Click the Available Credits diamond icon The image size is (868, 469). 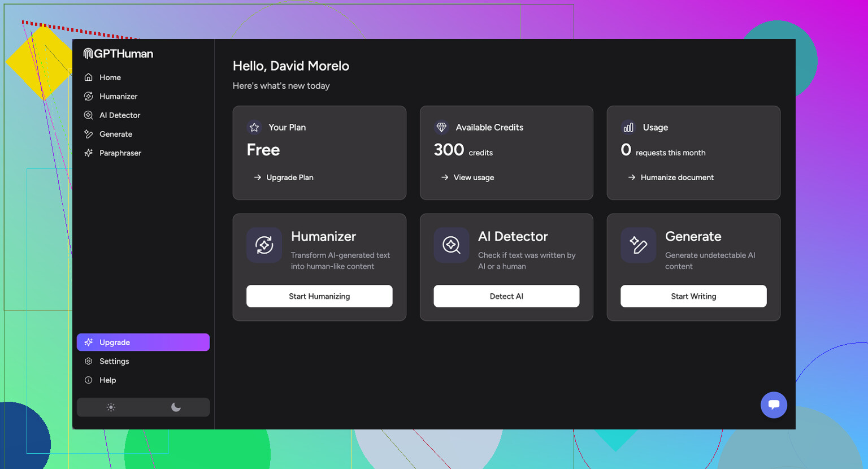tap(441, 128)
